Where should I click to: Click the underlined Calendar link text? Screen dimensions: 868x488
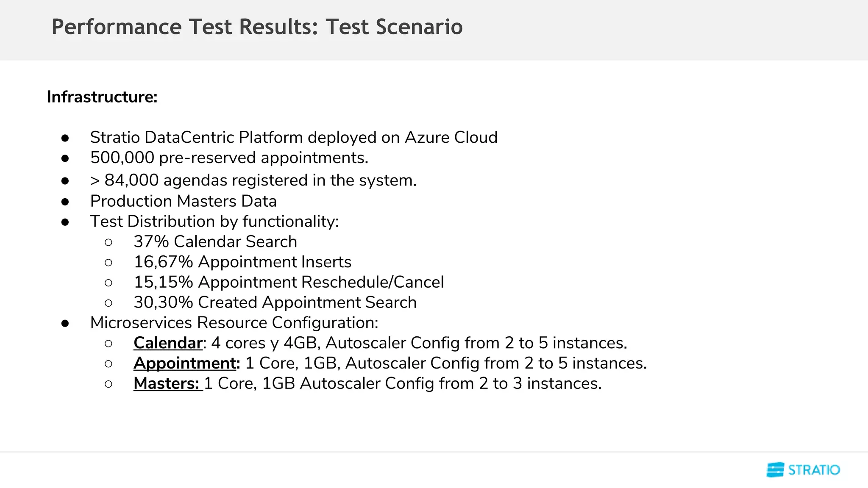click(168, 343)
